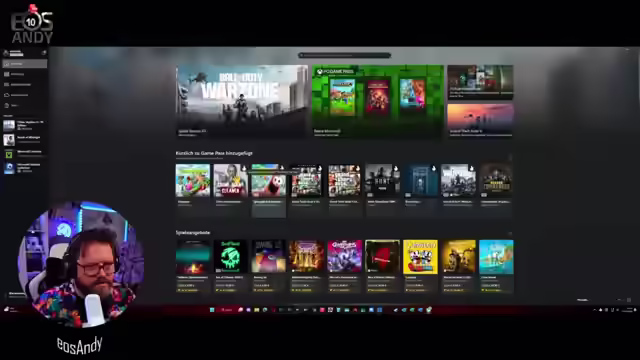Click the 'Kürzlich zu Game Pass hinzugefügt' heading
The height and width of the screenshot is (360, 640).
tap(214, 153)
